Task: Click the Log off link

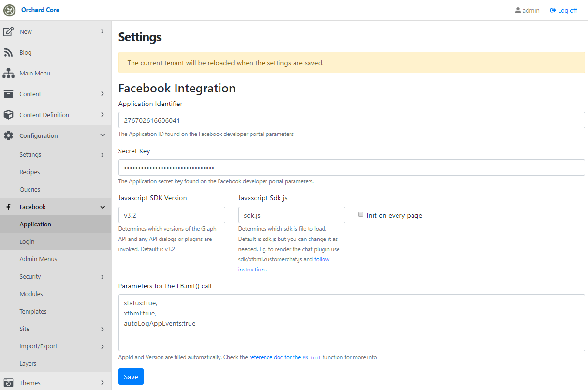Action: click(x=564, y=10)
